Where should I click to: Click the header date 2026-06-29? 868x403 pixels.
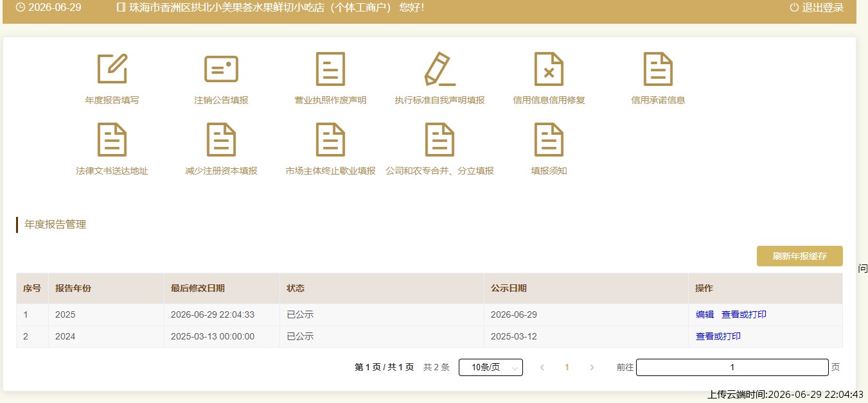(55, 8)
